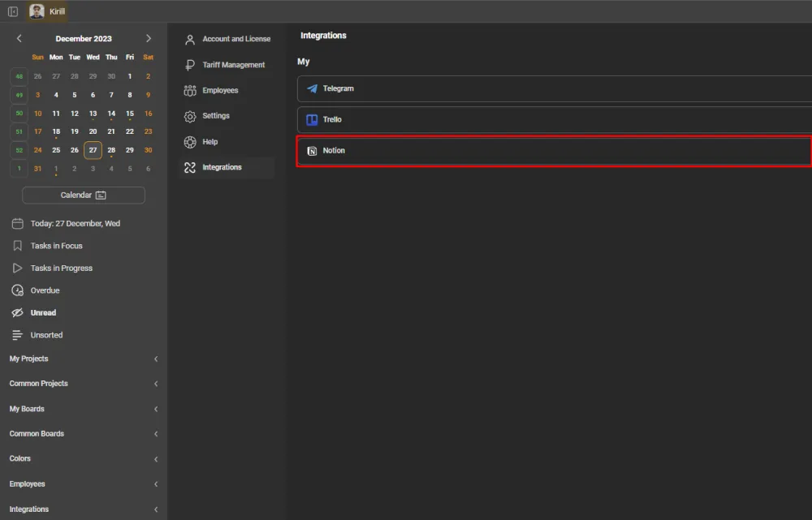812x520 pixels.
Task: Open Account and License settings
Action: [235, 39]
